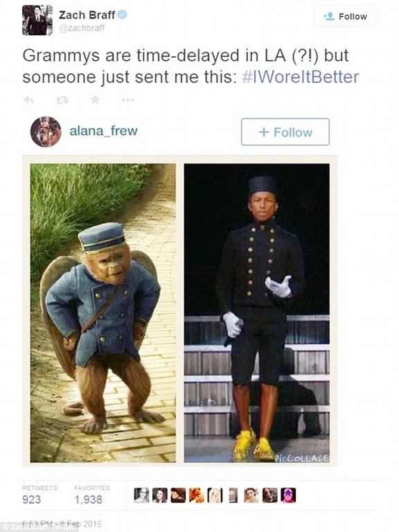Viewport: 399px width, 532px height.
Task: Open the bellhop outfit photo on right
Action: (x=257, y=313)
